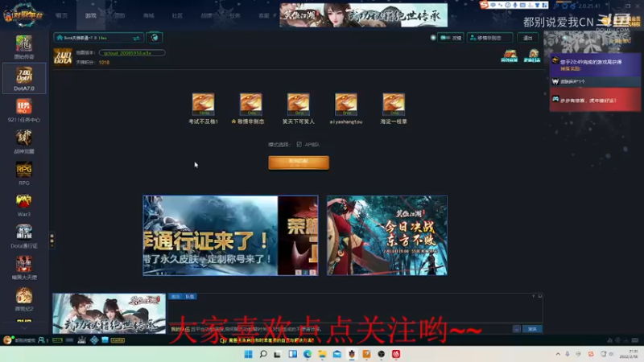Open the Windows Start menu
Viewport: 644px width, 362px height.
[249, 354]
